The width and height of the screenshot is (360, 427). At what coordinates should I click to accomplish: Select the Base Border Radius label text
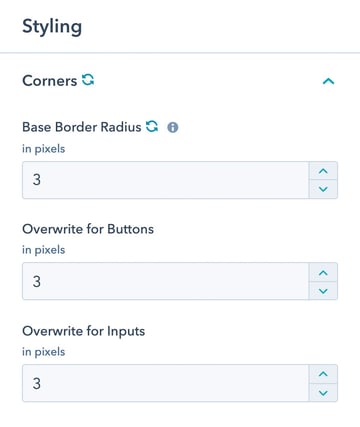click(x=82, y=127)
